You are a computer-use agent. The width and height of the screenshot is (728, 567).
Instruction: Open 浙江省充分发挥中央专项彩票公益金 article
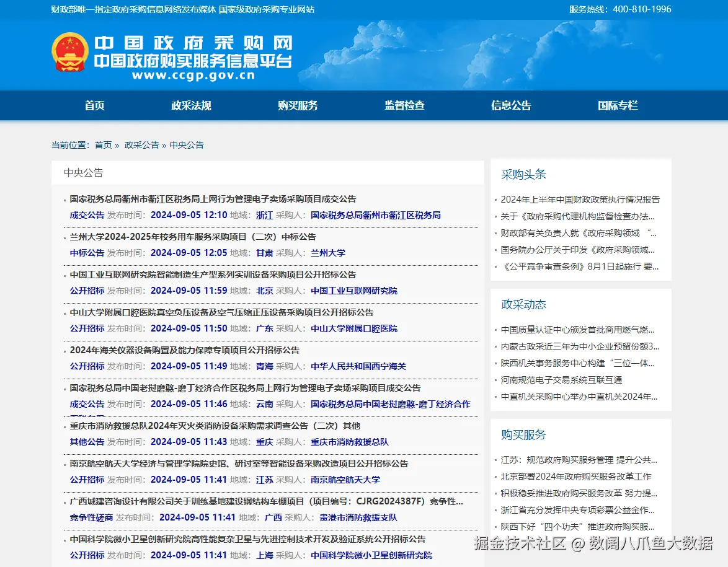[577, 511]
